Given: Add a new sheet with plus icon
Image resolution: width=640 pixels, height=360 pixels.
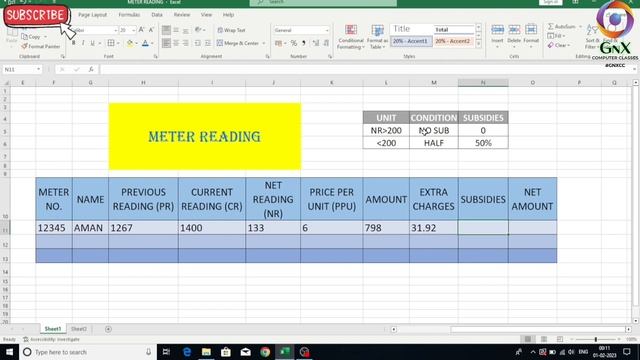Looking at the screenshot, I should tap(108, 329).
